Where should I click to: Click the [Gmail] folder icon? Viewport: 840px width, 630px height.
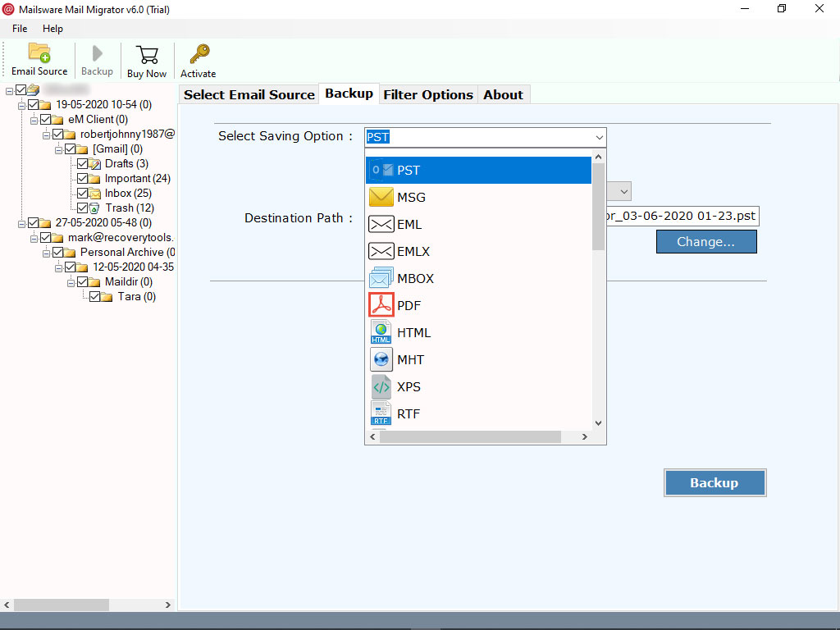point(83,149)
